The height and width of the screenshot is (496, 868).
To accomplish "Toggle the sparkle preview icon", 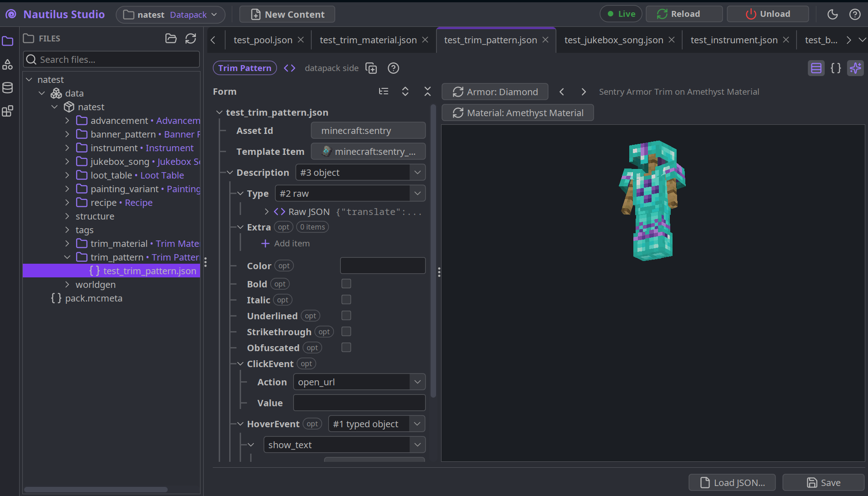I will click(x=855, y=68).
